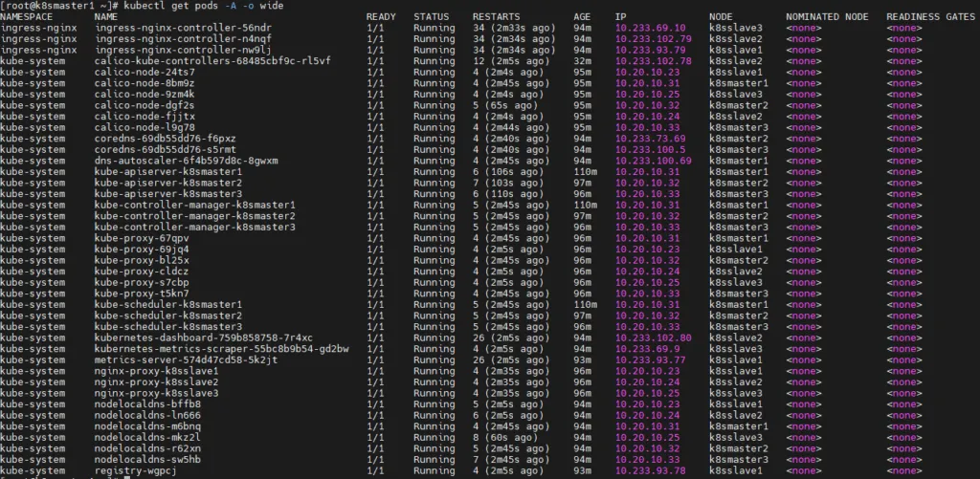Click the NAMESPACE column header
This screenshot has width=980, height=479.
click(26, 17)
